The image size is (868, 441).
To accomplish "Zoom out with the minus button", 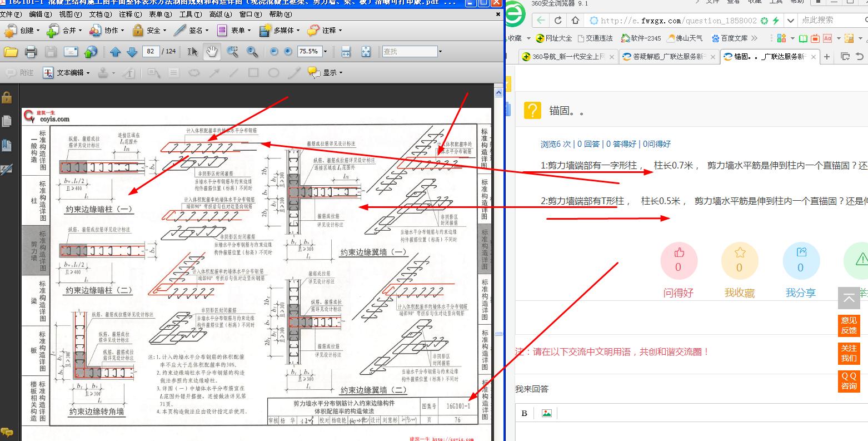I will (x=274, y=51).
